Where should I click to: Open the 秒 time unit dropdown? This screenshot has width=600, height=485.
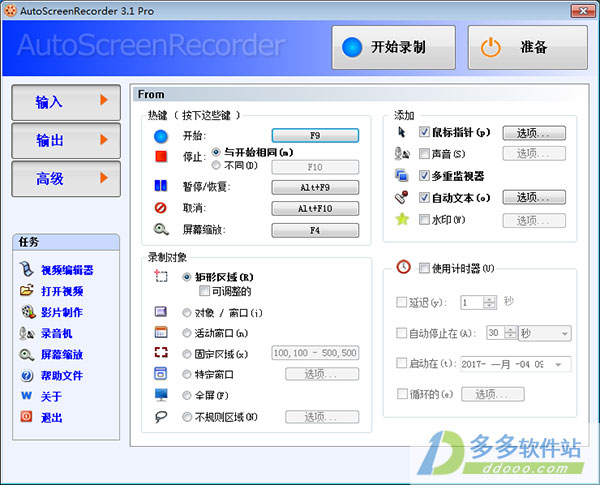point(545,333)
